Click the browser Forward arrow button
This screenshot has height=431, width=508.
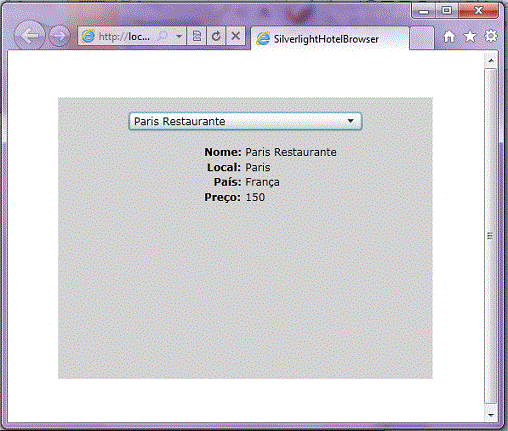coord(60,36)
